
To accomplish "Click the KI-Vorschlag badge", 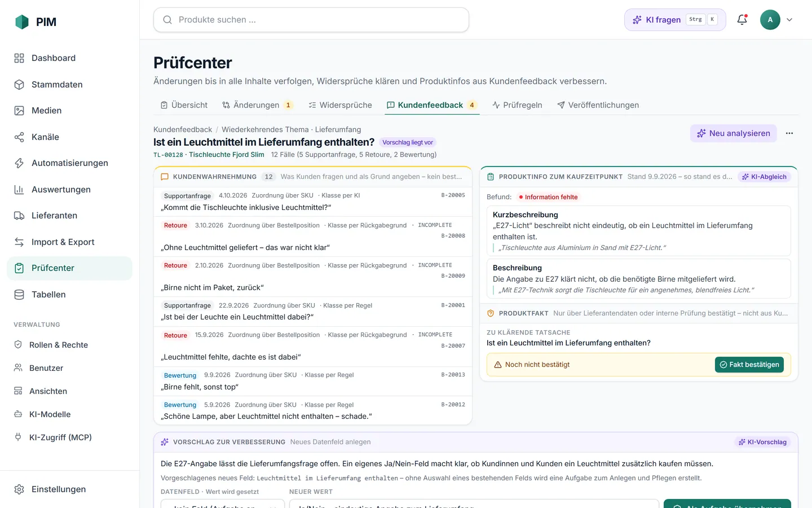I will (x=762, y=442).
